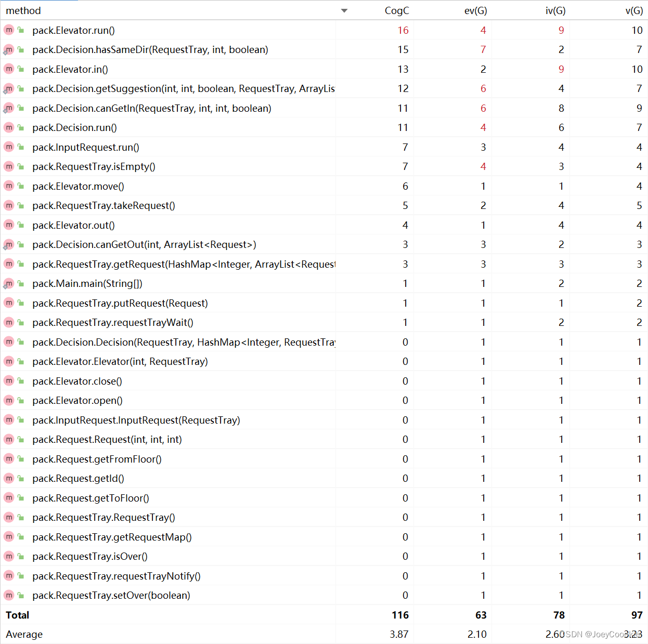
Task: Select the pack.Elevator.out() method name
Action: coord(73,225)
